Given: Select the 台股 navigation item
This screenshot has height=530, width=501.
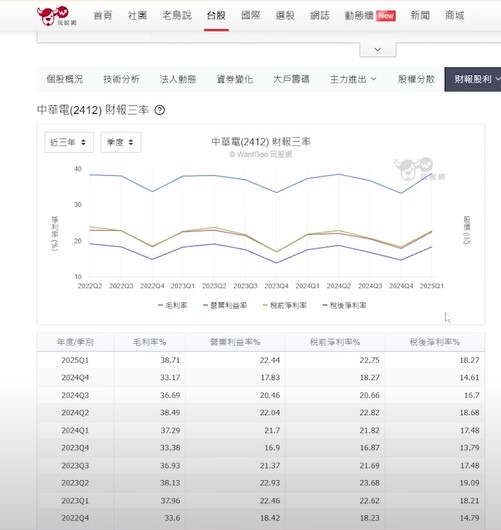Looking at the screenshot, I should point(216,16).
